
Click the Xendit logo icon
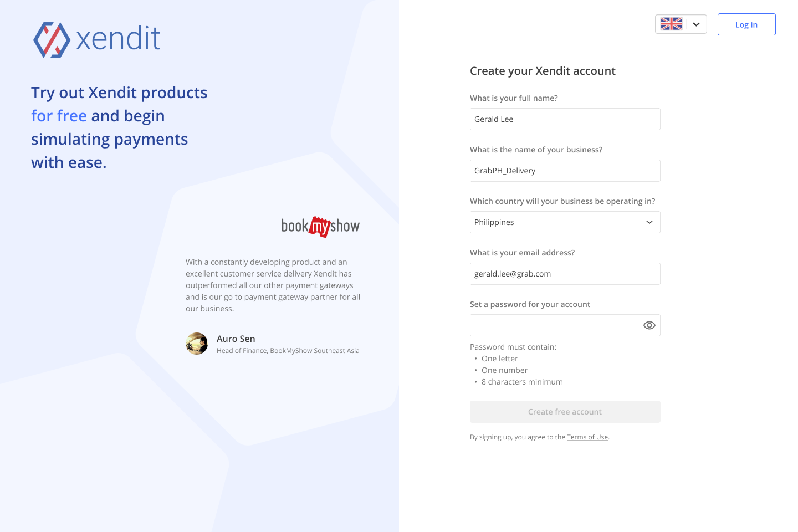pyautogui.click(x=52, y=40)
